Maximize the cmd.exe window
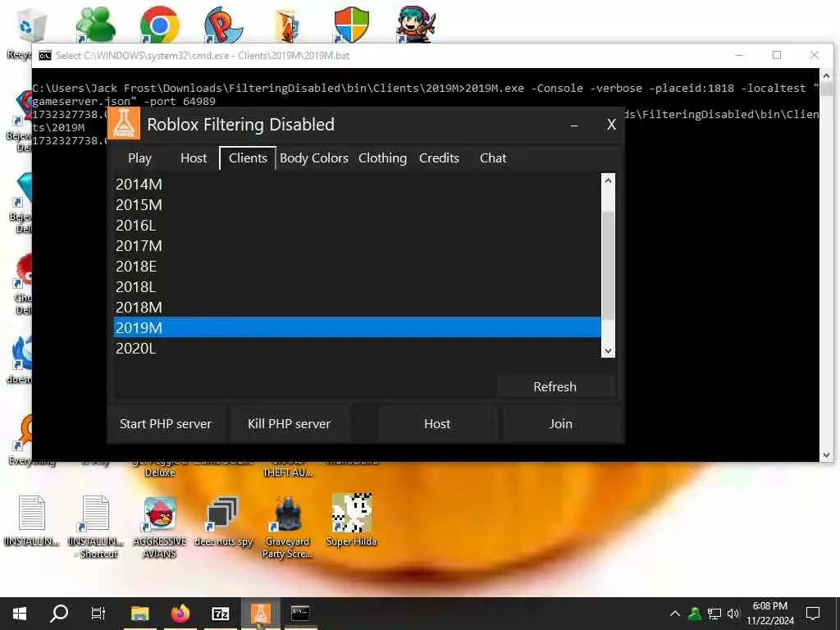840x630 pixels. (x=777, y=55)
